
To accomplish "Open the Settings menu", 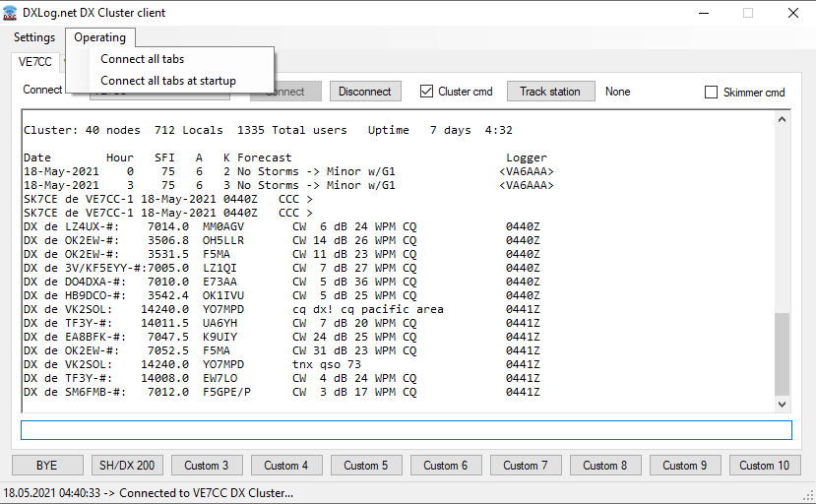I will tap(34, 37).
